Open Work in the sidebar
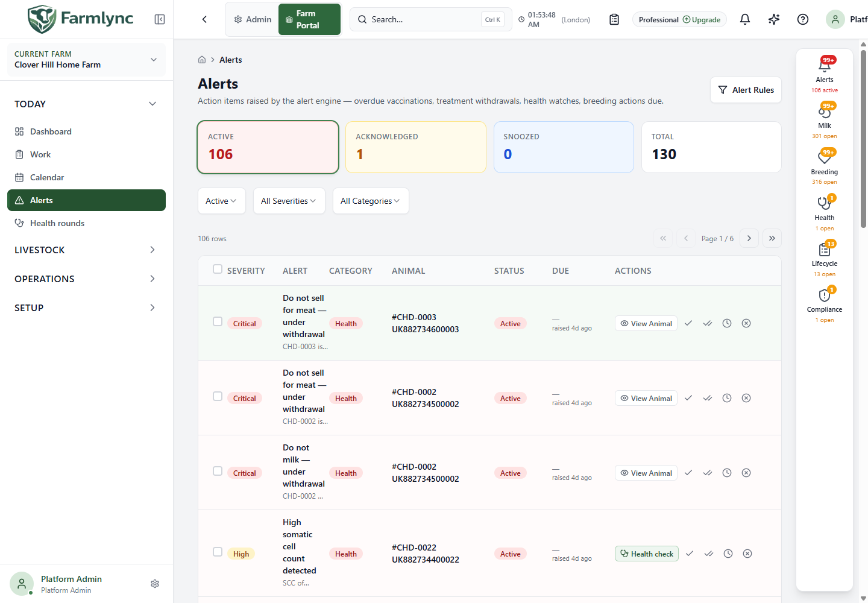This screenshot has width=868, height=603. 86,154
